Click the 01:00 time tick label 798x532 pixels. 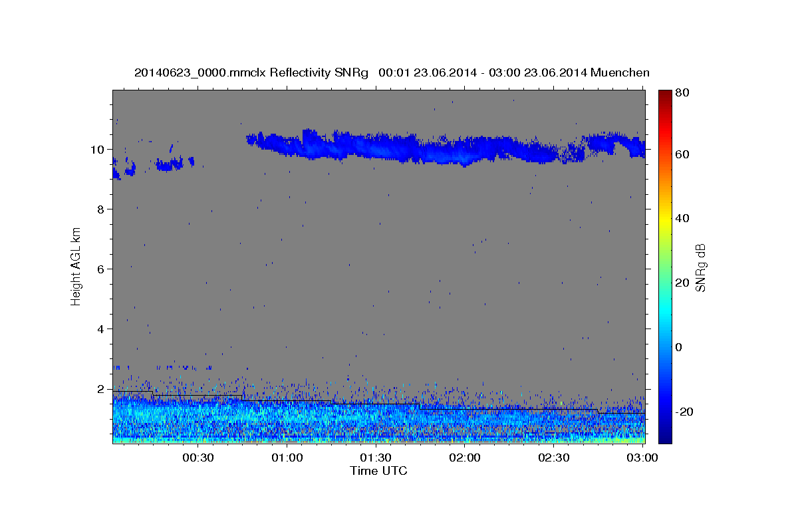(287, 458)
